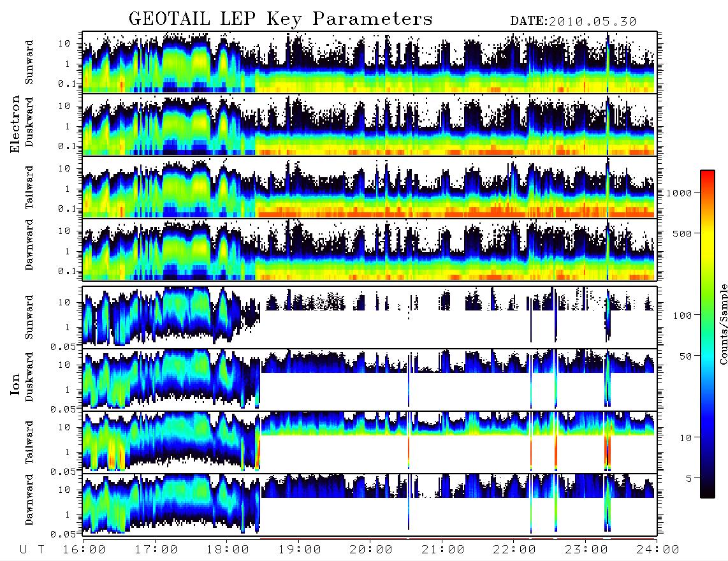Screen dimensions: 728x561
Task: Click the Ion Sunward spectrogram panel
Action: pos(370,317)
